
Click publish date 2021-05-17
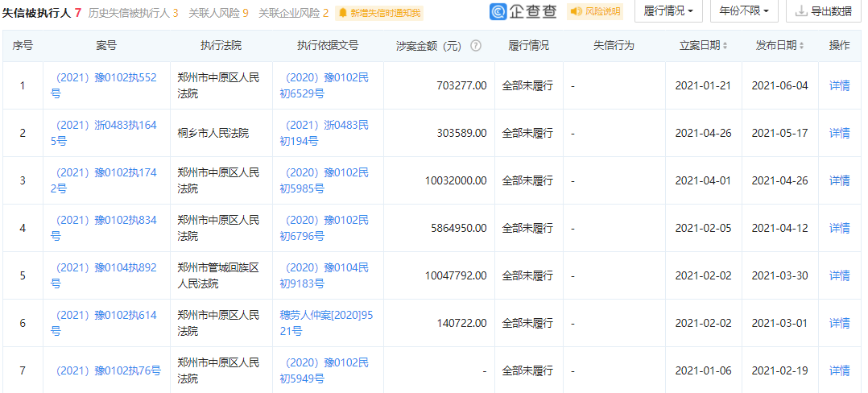(x=780, y=134)
